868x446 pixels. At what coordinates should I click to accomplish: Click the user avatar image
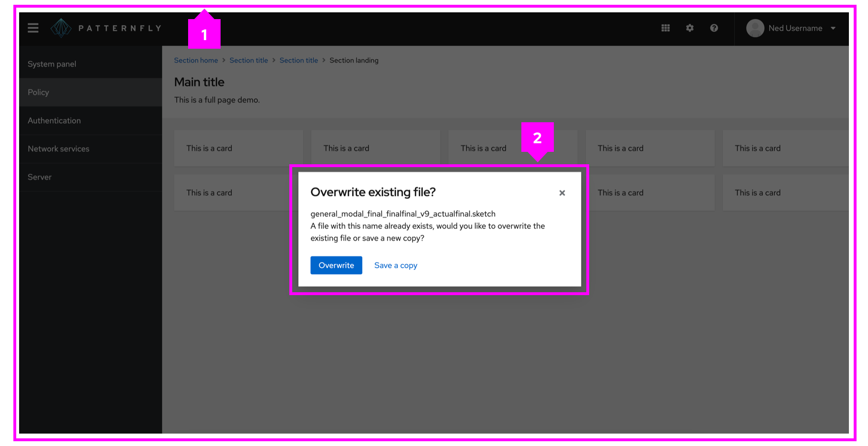[x=755, y=28]
